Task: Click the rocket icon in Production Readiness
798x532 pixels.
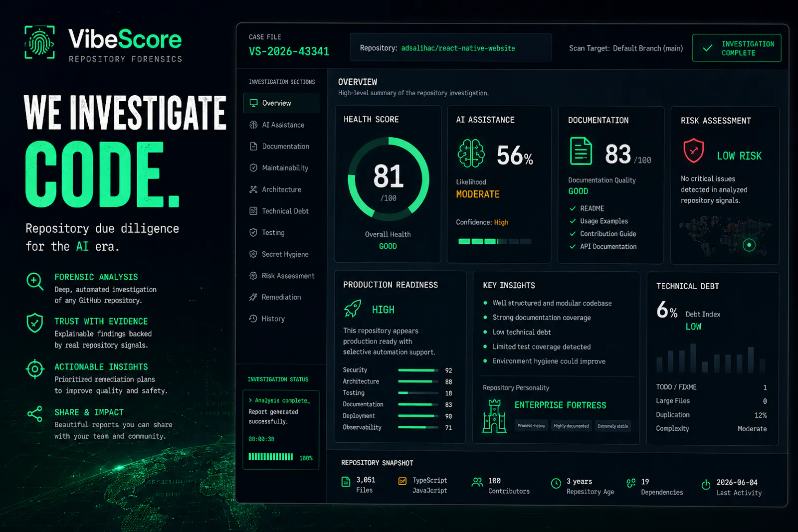Action: (353, 309)
